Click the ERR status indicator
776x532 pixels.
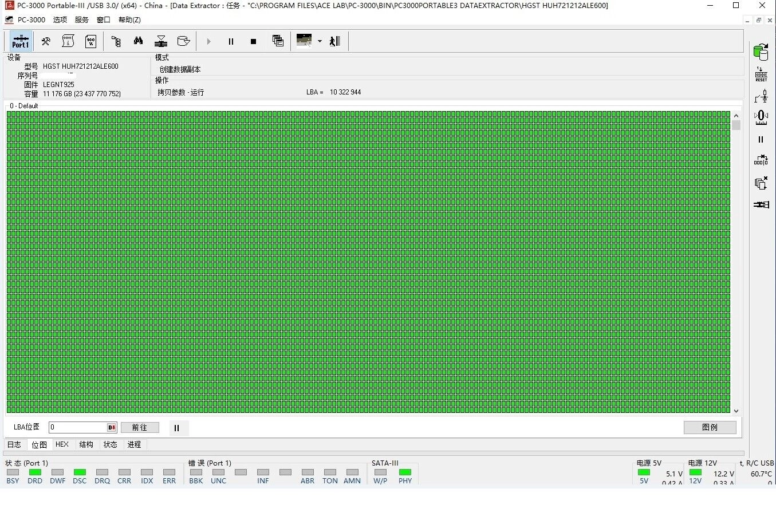pos(169,472)
